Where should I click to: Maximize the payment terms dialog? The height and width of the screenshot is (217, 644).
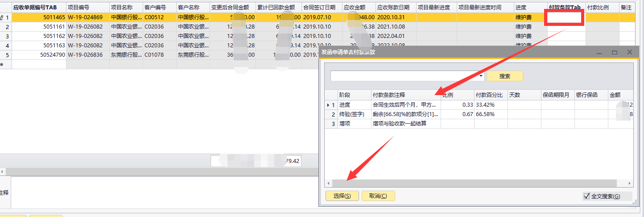coord(614,53)
